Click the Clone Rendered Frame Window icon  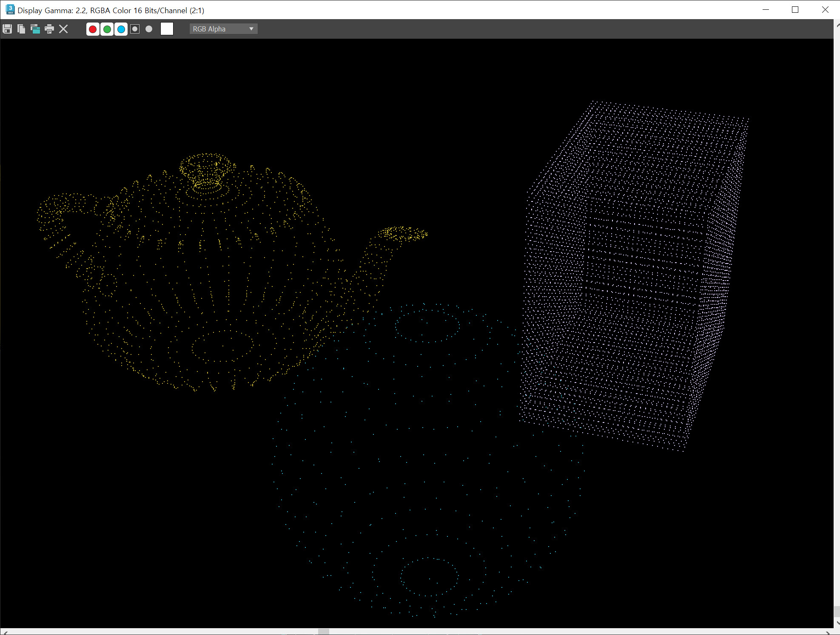pyautogui.click(x=35, y=29)
